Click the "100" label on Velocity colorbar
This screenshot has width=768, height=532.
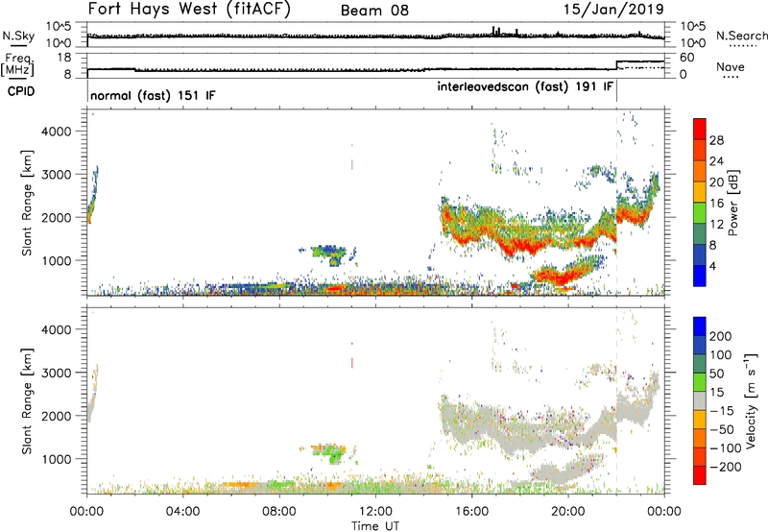[721, 354]
